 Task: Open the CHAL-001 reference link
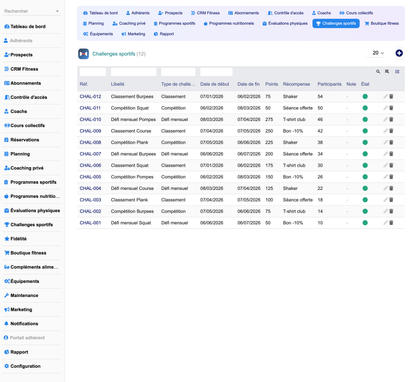[x=90, y=223]
